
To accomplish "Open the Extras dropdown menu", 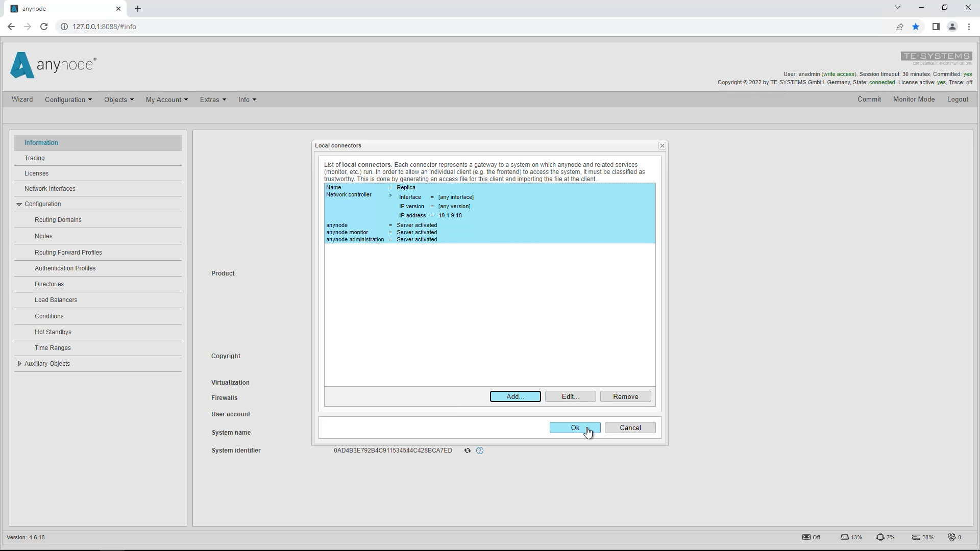I will (213, 99).
